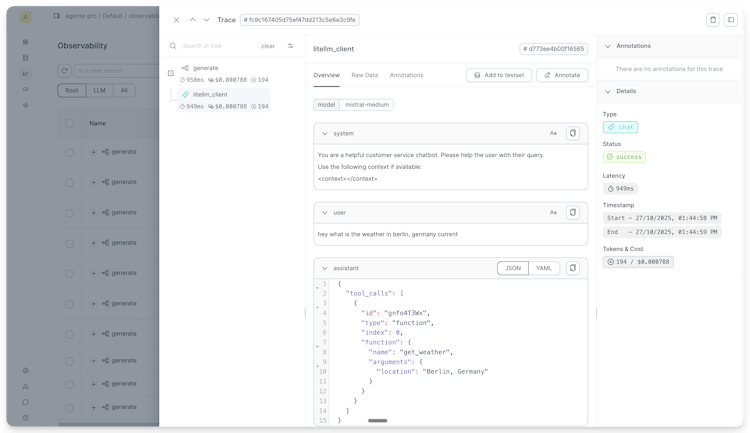750x433 pixels.
Task: Copy the user message content
Action: tap(573, 212)
